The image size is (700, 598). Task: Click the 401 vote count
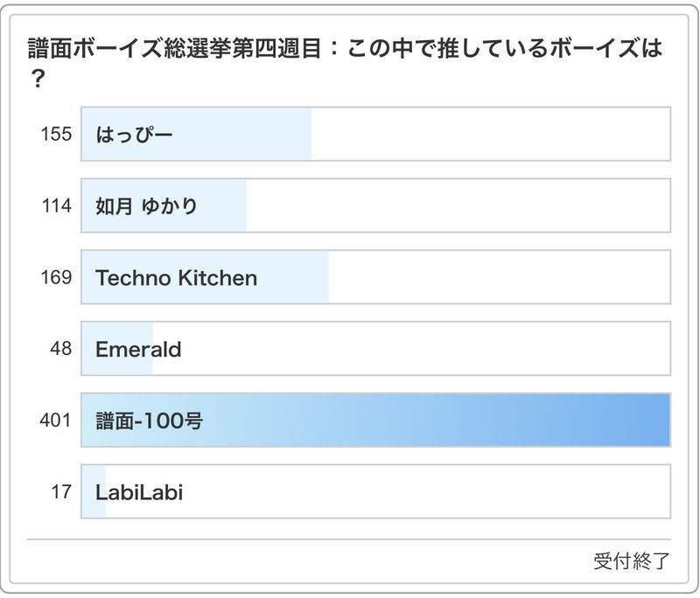point(55,421)
